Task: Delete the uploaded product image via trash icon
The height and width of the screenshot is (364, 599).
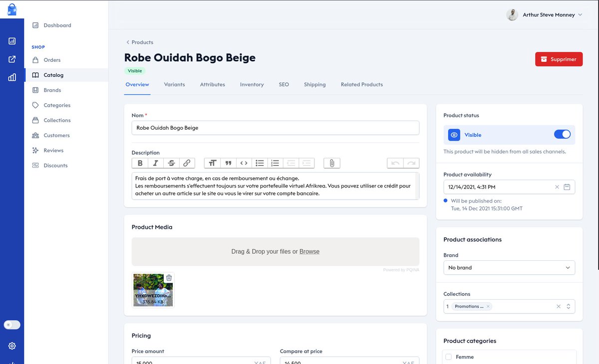Action: 168,277
